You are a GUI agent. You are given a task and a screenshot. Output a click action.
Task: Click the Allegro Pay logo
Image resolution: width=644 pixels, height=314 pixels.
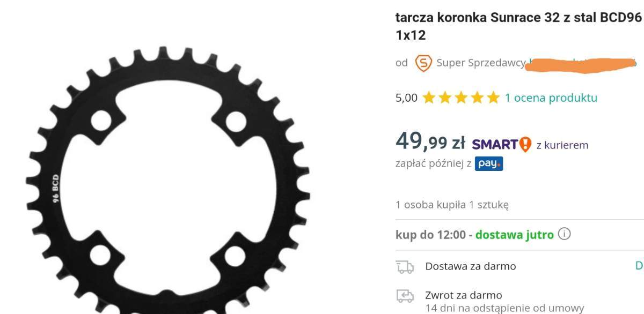point(489,163)
